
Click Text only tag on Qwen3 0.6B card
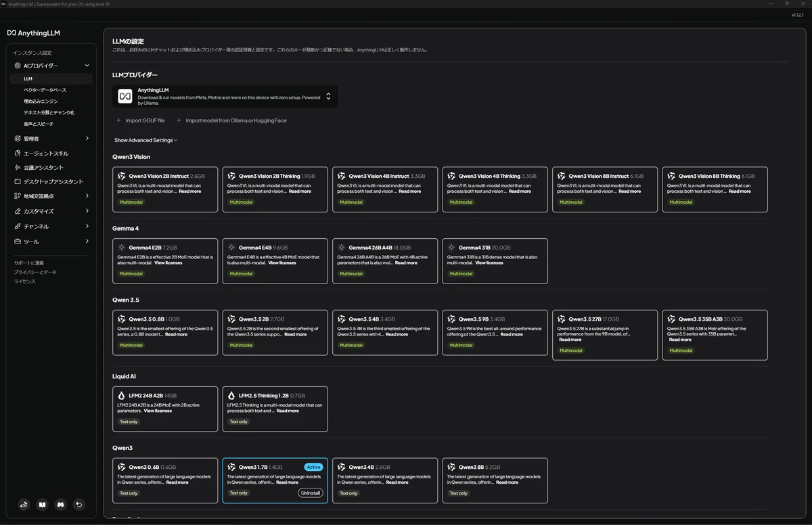coord(129,493)
